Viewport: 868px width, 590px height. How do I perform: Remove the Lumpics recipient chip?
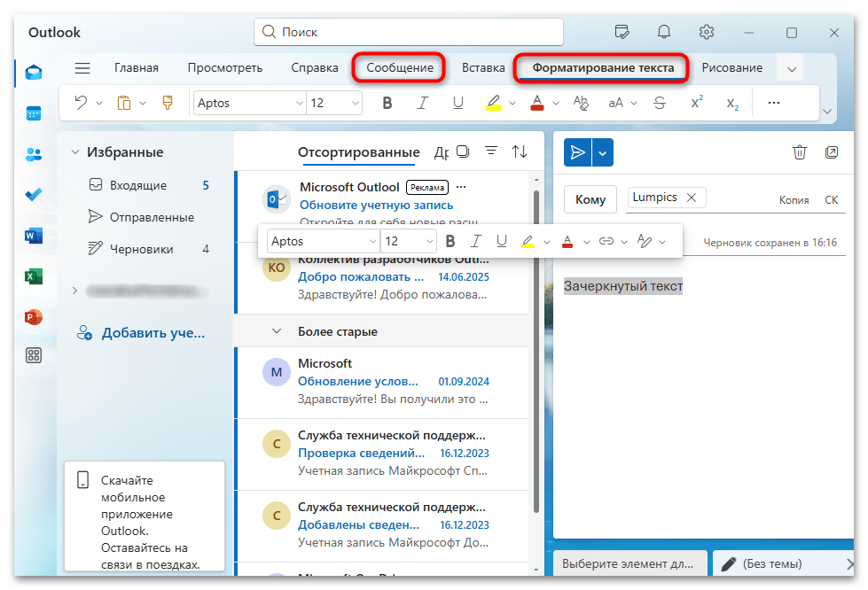692,198
